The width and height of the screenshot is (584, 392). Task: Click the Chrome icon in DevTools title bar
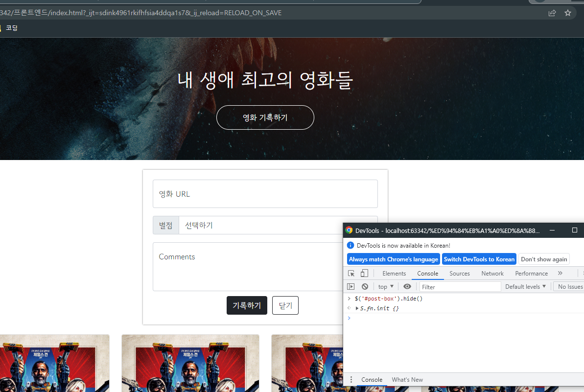[349, 231]
